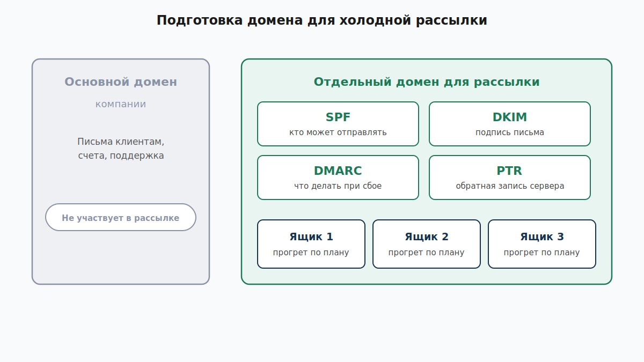Viewport: 644px width, 362px height.
Task: Click the title 'Подготовка домена для холодной рассылки'
Action: (x=322, y=21)
